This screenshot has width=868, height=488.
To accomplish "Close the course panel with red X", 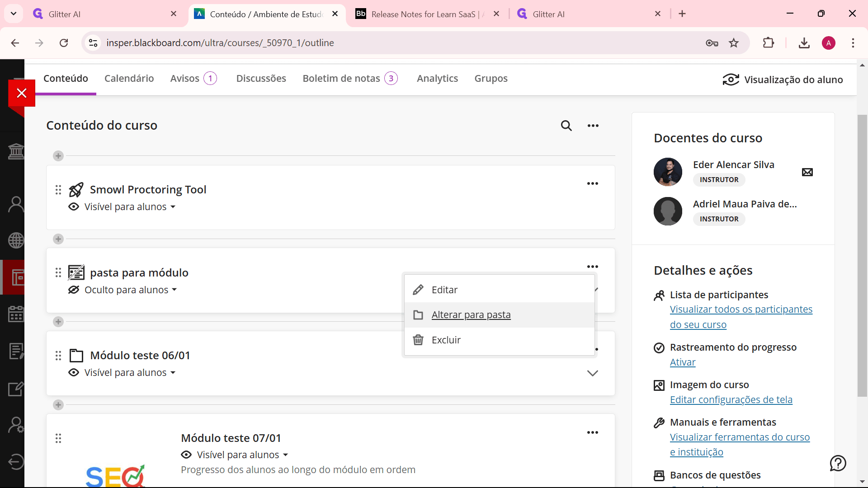I will tap(22, 93).
